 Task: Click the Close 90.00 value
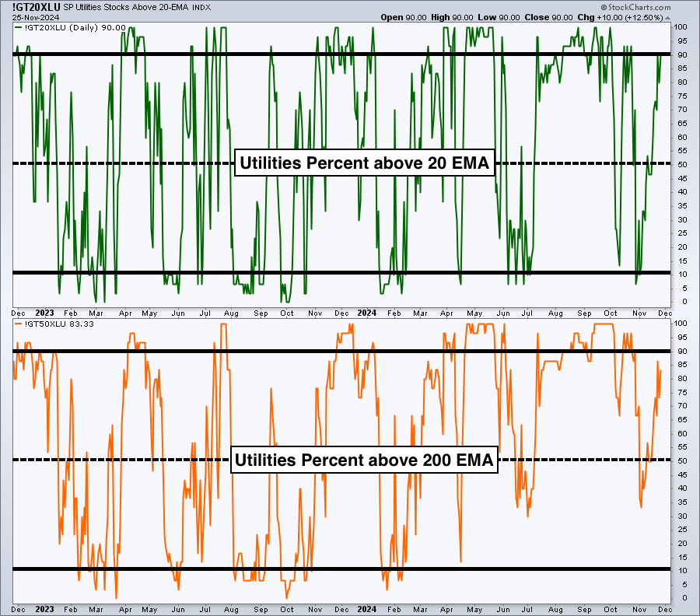pyautogui.click(x=548, y=17)
